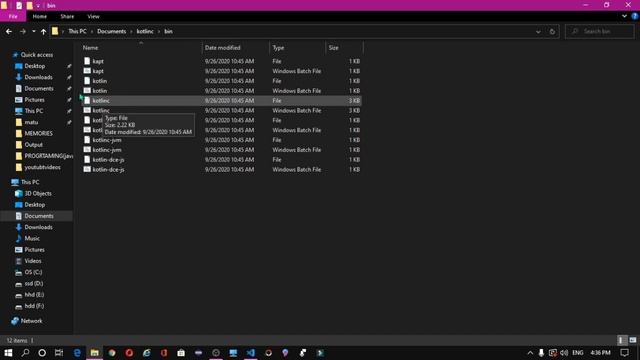Image resolution: width=640 pixels, height=360 pixels.
Task: Open pinned Downloads under Quick access
Action: [38, 77]
